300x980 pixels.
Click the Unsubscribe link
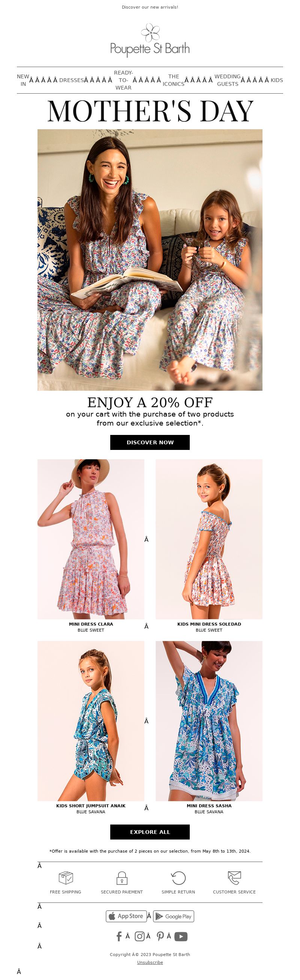pyautogui.click(x=150, y=962)
